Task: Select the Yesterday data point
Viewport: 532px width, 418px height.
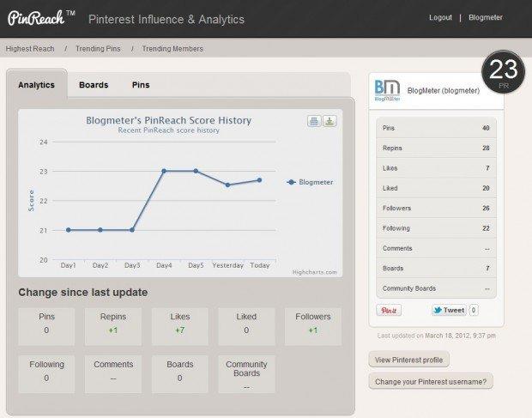Action: tap(227, 185)
